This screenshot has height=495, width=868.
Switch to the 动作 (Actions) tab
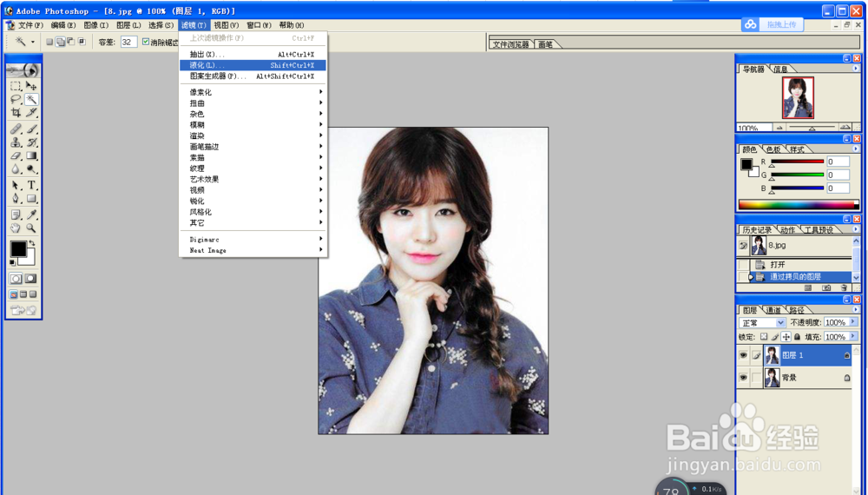[x=787, y=230]
